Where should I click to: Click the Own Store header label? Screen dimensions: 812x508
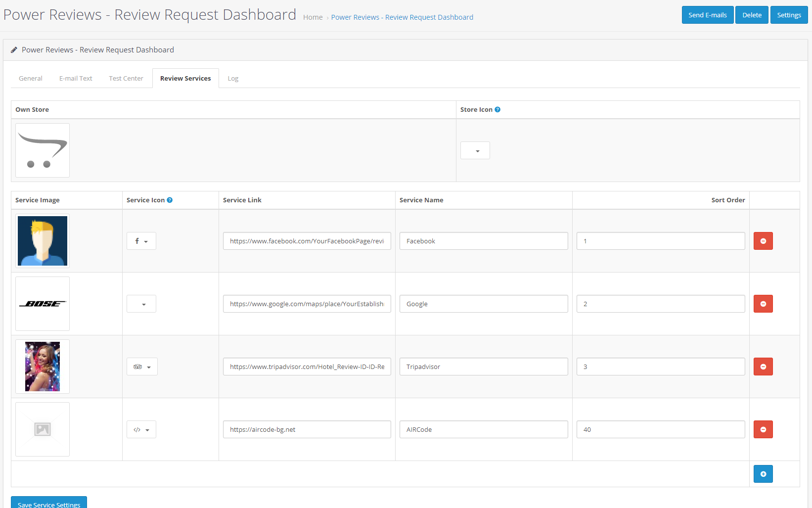pyautogui.click(x=32, y=110)
